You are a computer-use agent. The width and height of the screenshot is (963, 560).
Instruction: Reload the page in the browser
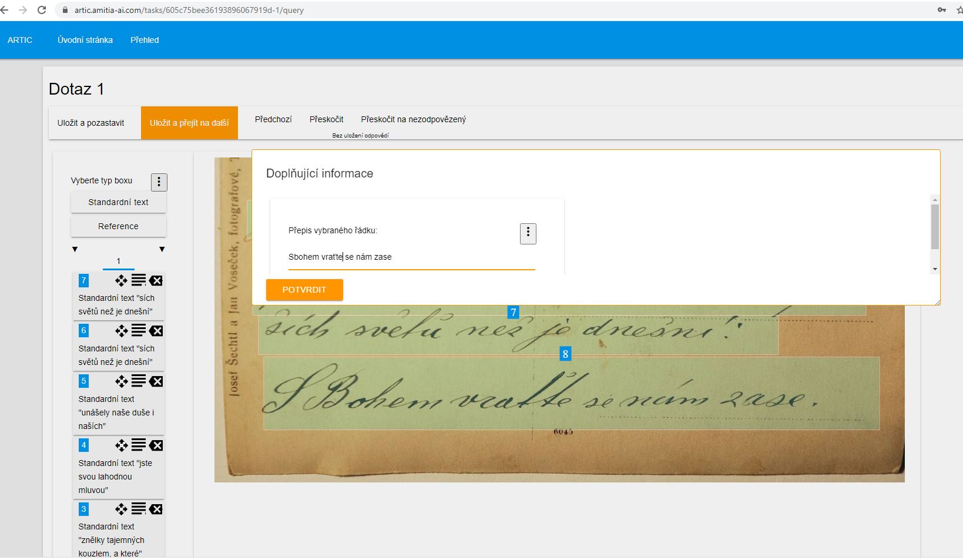(42, 10)
